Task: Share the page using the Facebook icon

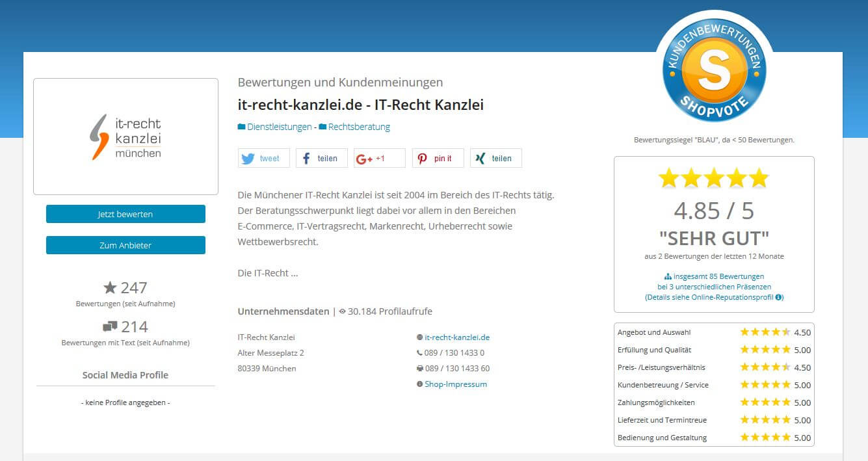Action: click(x=306, y=157)
